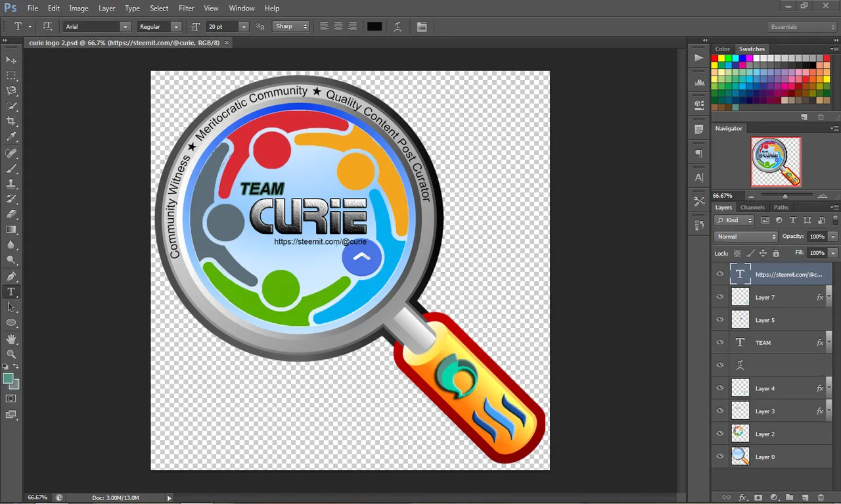Open the Filter menu
This screenshot has height=504, width=841.
(x=187, y=8)
